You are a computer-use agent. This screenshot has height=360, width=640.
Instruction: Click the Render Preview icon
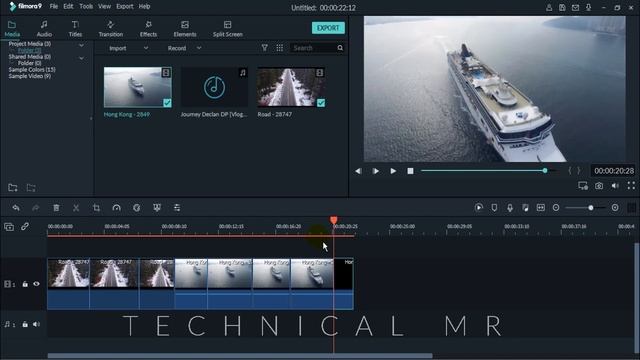479,208
